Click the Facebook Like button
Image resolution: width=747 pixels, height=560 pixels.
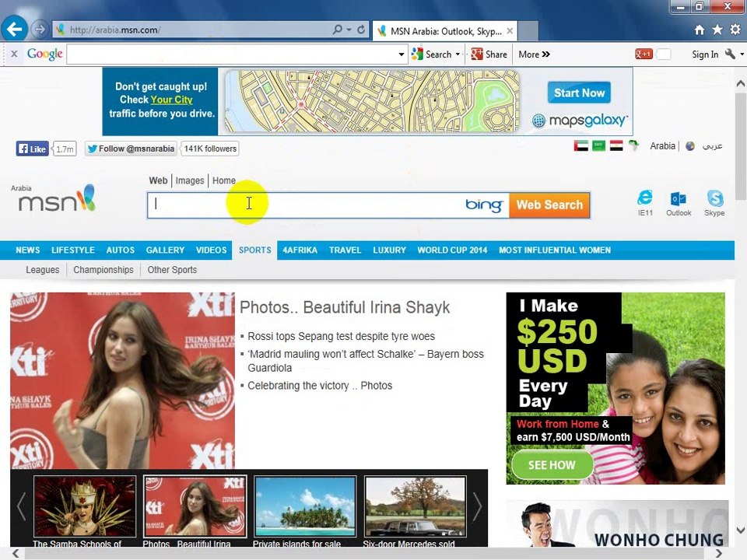pyautogui.click(x=32, y=149)
